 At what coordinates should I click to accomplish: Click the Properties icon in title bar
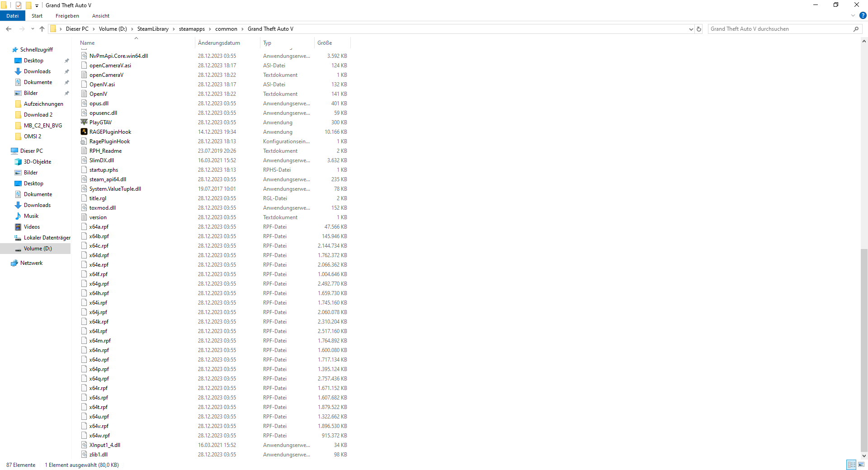click(x=19, y=5)
